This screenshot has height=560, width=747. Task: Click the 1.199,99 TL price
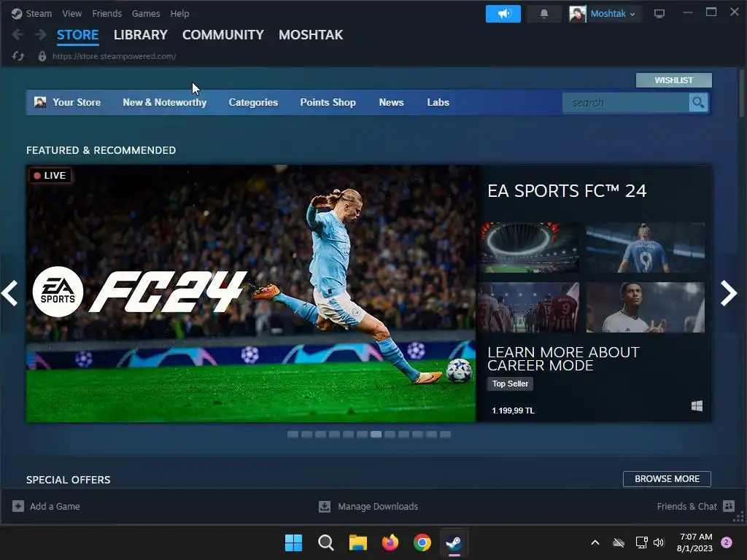(x=513, y=411)
